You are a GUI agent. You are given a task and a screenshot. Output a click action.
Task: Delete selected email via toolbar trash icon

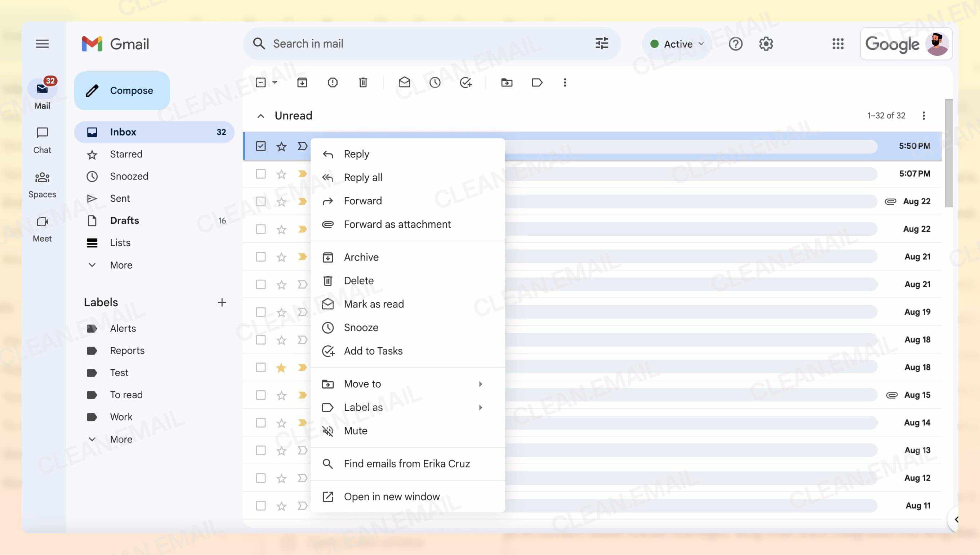click(x=363, y=82)
